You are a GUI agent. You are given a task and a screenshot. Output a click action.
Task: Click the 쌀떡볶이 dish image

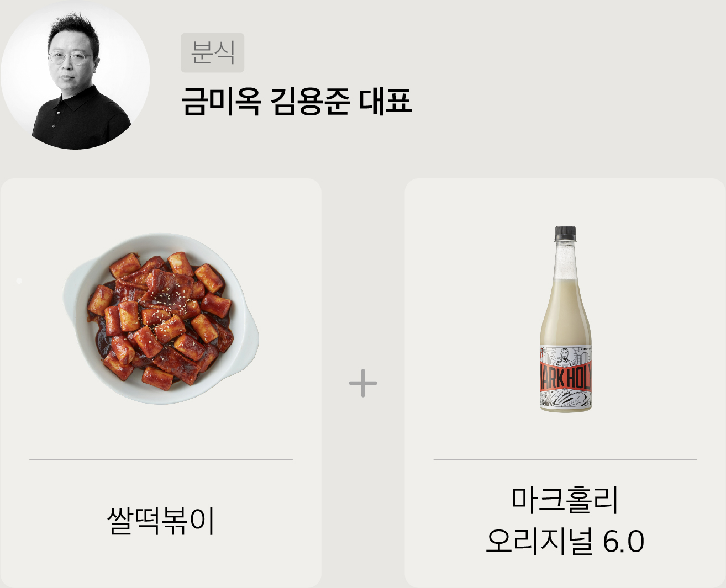[161, 319]
